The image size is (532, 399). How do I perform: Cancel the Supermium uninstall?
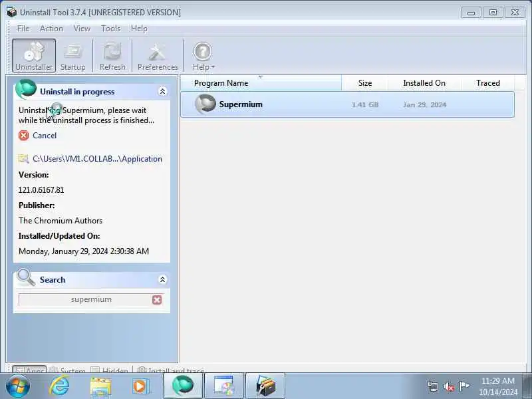pos(45,136)
